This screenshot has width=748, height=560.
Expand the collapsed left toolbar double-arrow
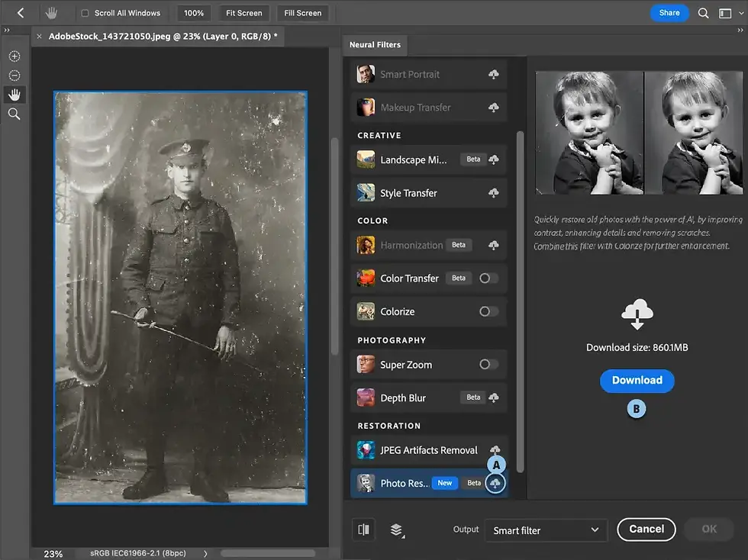click(7, 30)
